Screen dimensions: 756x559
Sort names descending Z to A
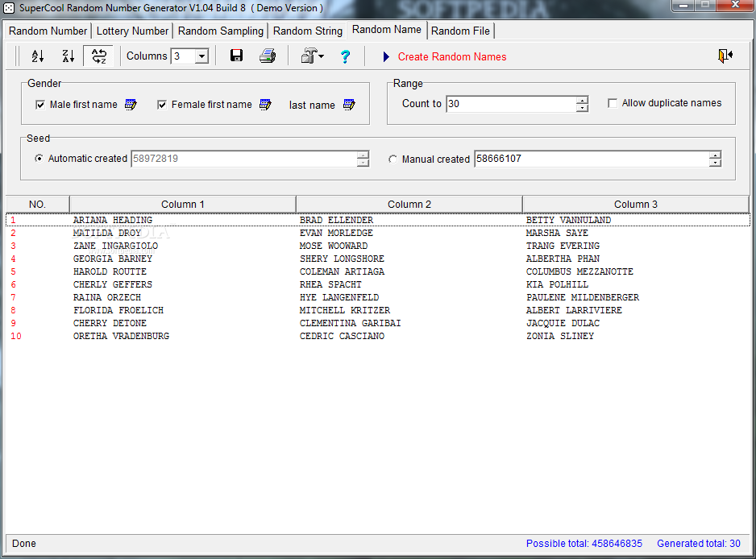click(69, 56)
